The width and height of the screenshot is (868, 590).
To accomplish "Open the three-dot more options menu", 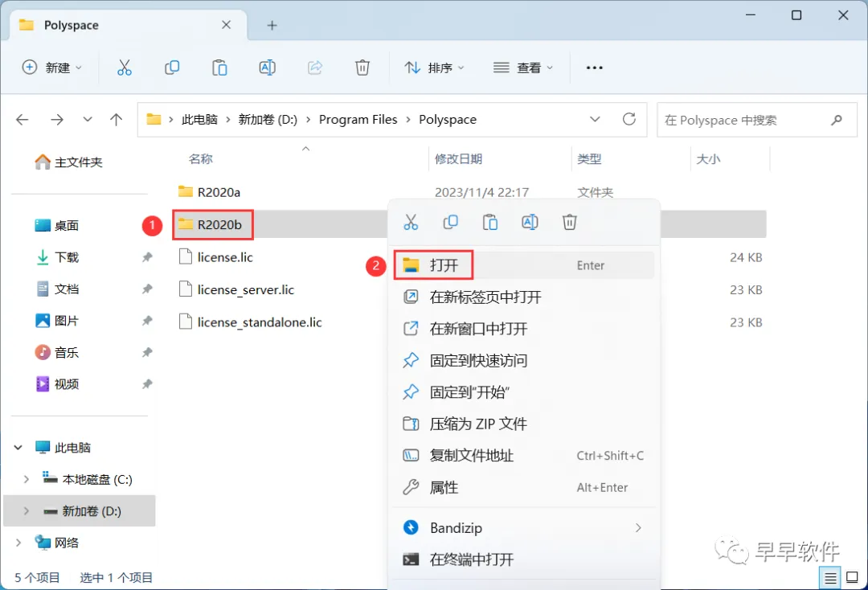I will click(x=594, y=68).
